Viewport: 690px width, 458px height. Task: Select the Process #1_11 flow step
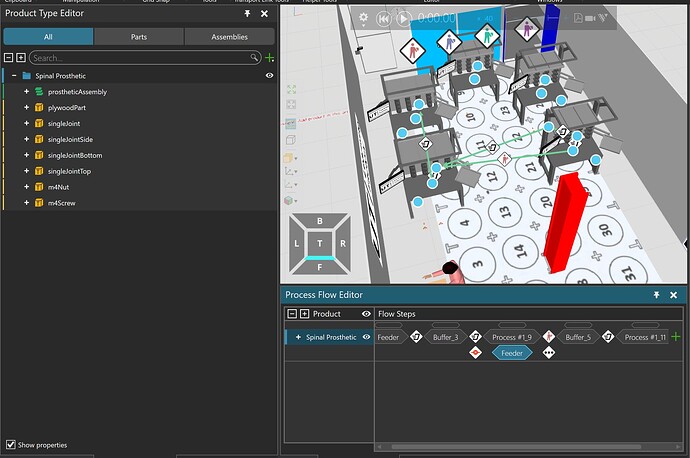pyautogui.click(x=644, y=337)
